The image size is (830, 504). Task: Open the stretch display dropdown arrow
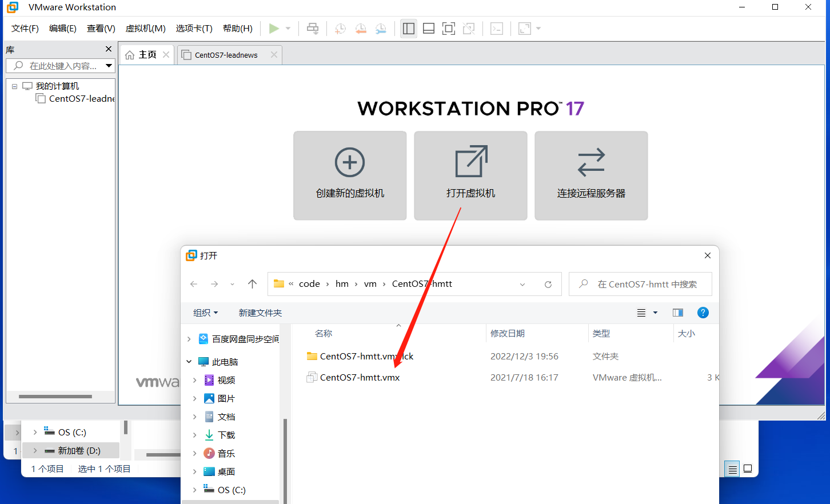pos(538,29)
